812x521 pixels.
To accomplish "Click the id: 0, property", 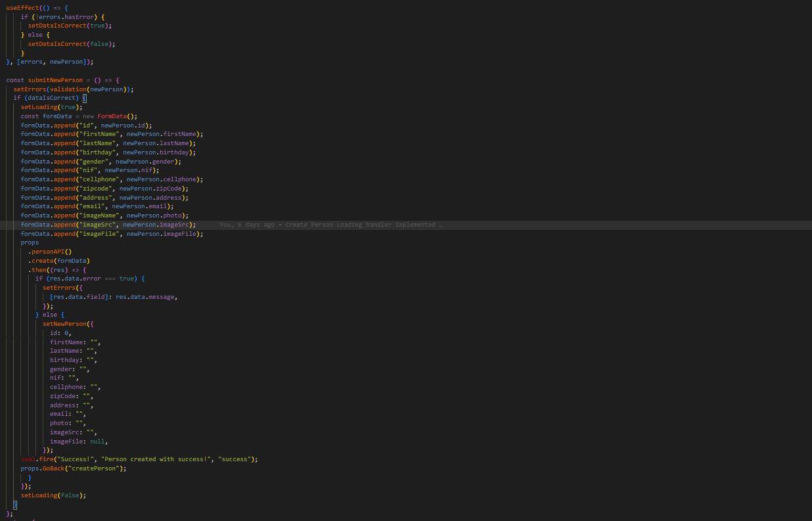I will [60, 333].
